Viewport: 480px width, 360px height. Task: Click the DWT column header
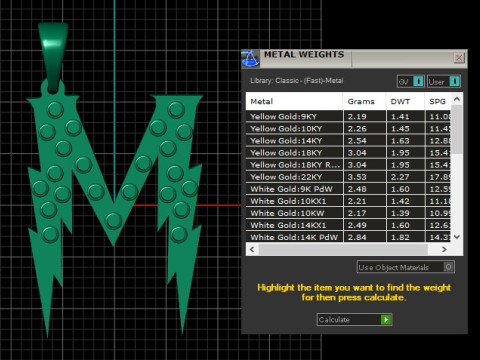point(405,101)
